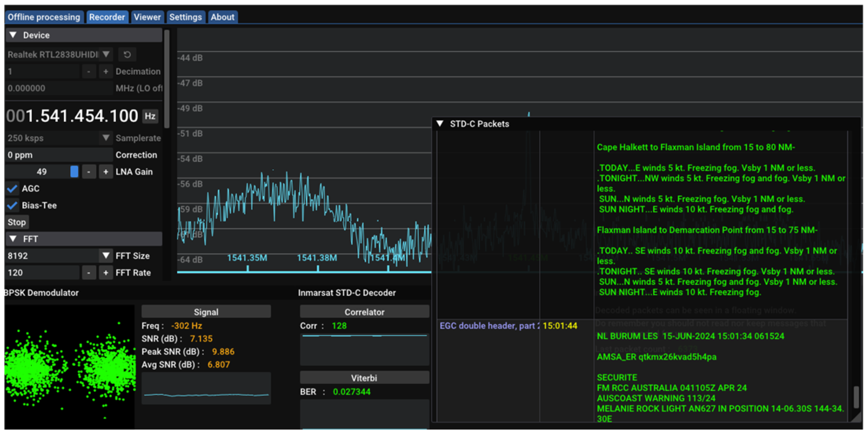Increase LNA Gain with plus button
This screenshot has height=434, width=868.
tap(106, 172)
